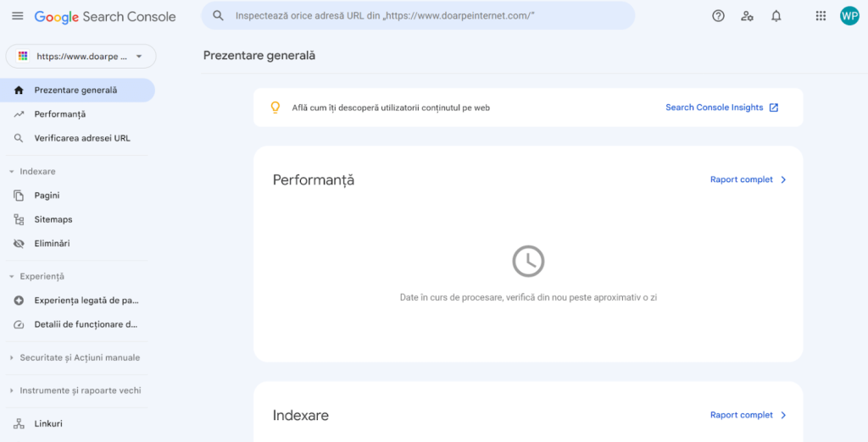Open the hamburger main menu
This screenshot has height=442, width=868.
coord(18,16)
